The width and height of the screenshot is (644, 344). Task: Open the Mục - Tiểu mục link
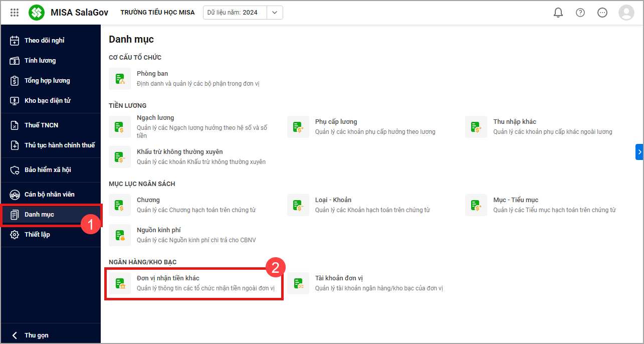pyautogui.click(x=516, y=200)
